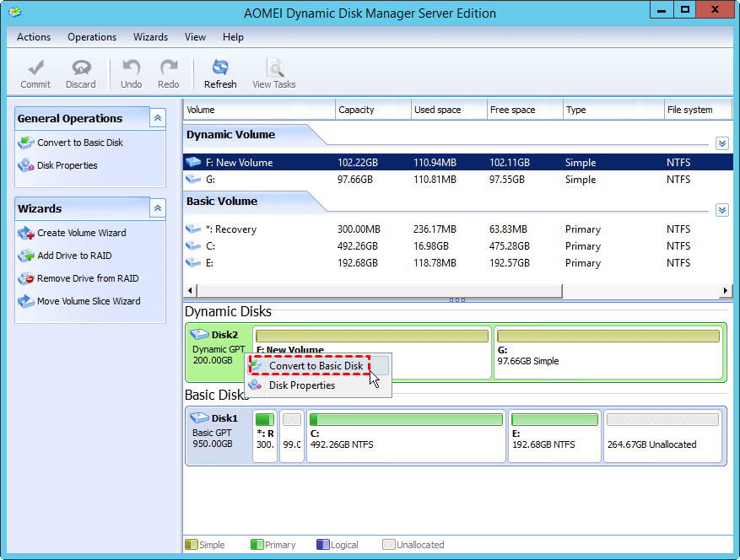This screenshot has width=740, height=560.
Task: Collapse the Wizards panel
Action: pos(158,208)
